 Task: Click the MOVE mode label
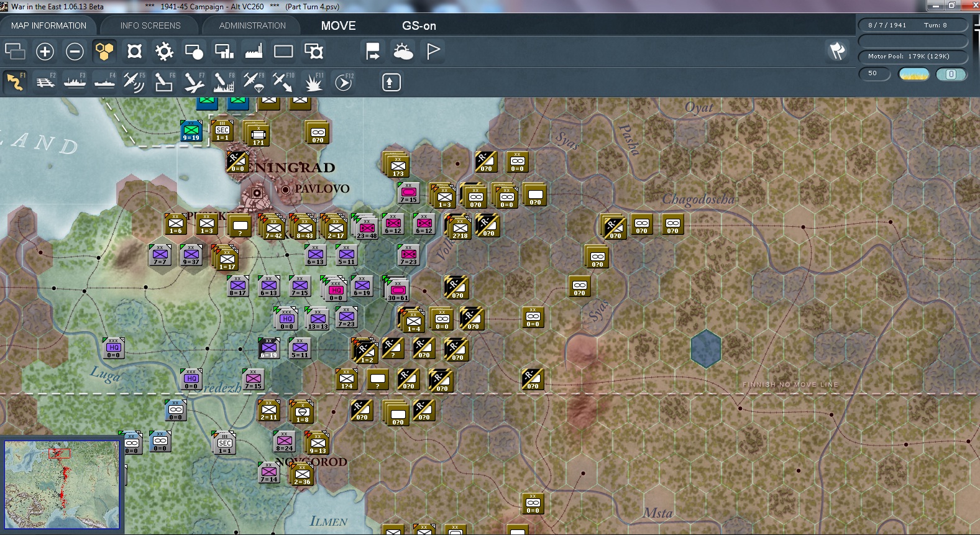point(339,25)
